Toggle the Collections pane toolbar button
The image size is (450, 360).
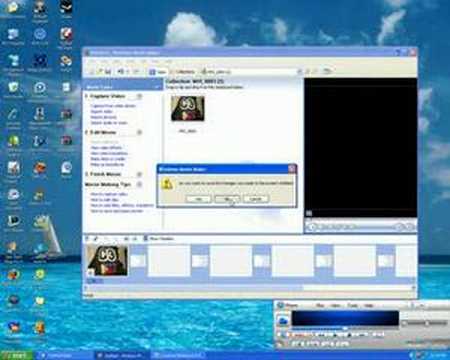point(182,72)
